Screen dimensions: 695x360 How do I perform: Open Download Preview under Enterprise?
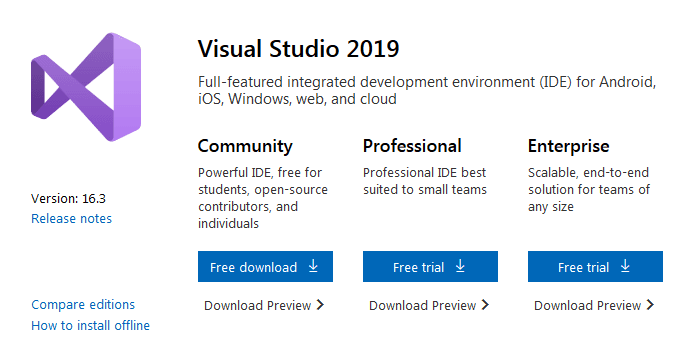(594, 305)
